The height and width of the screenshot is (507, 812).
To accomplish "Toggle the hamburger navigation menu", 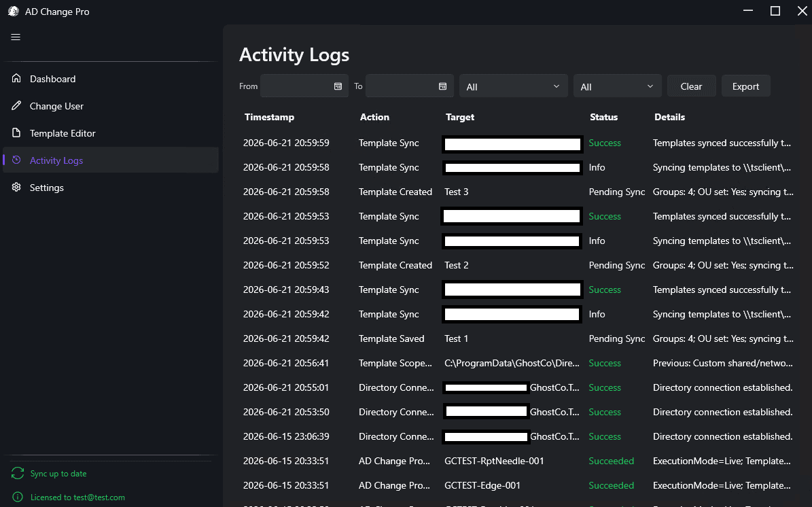I will 16,37.
